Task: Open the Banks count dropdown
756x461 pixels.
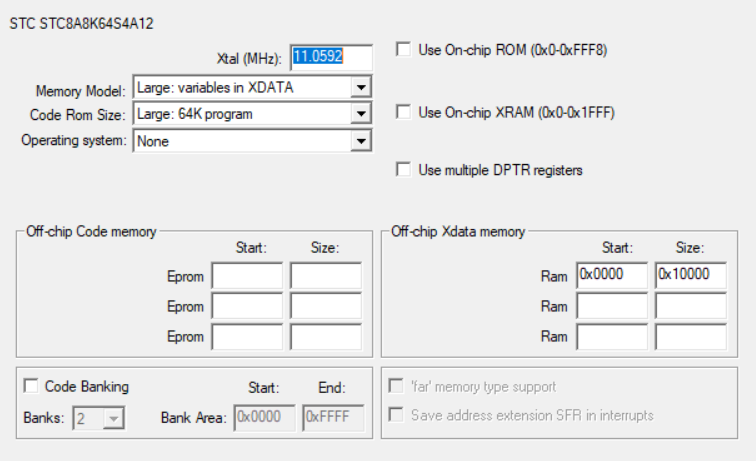Action: 98,418
